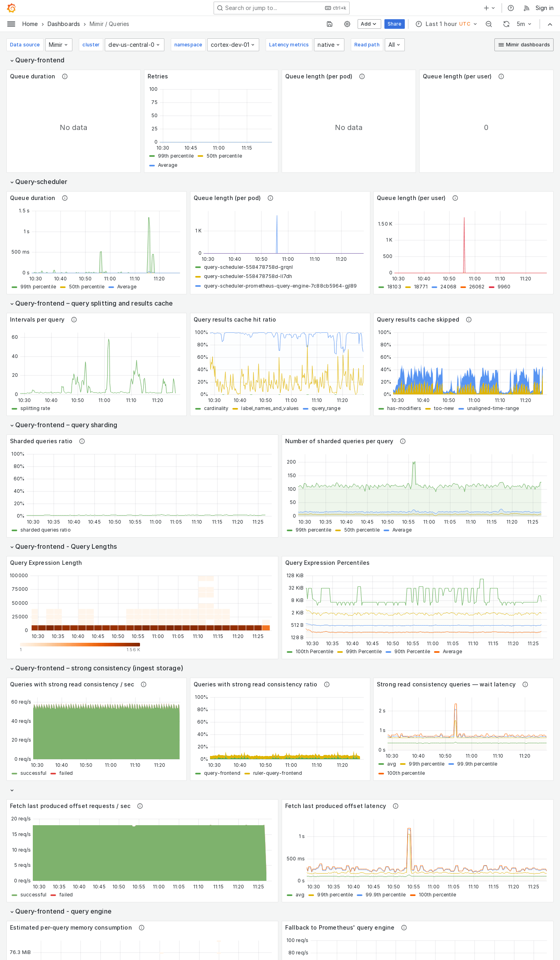Click the save dashboard icon
The height and width of the screenshot is (960, 560).
click(x=330, y=24)
